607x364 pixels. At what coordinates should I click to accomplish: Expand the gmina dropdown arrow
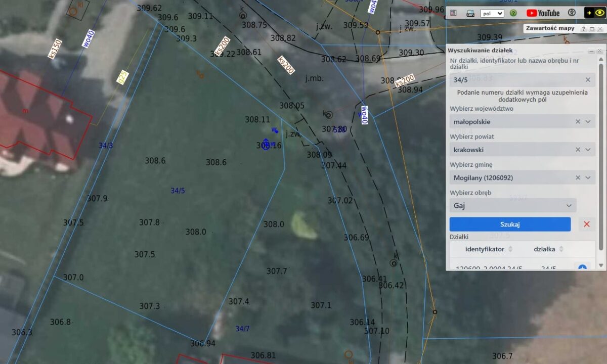(588, 177)
